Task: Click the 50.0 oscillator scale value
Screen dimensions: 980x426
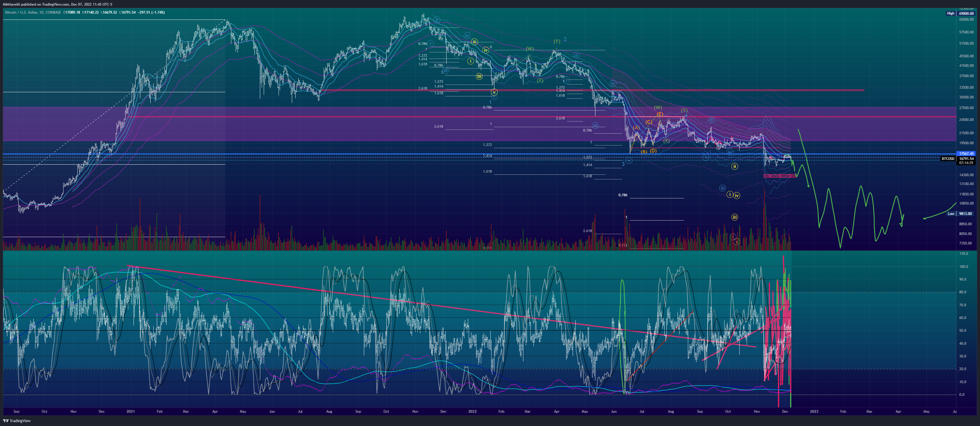Action: click(x=963, y=331)
